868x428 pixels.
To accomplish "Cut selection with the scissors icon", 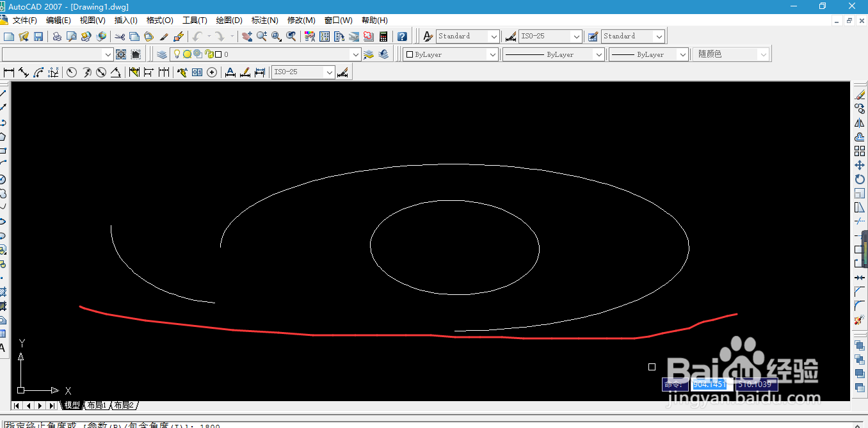I will point(120,36).
